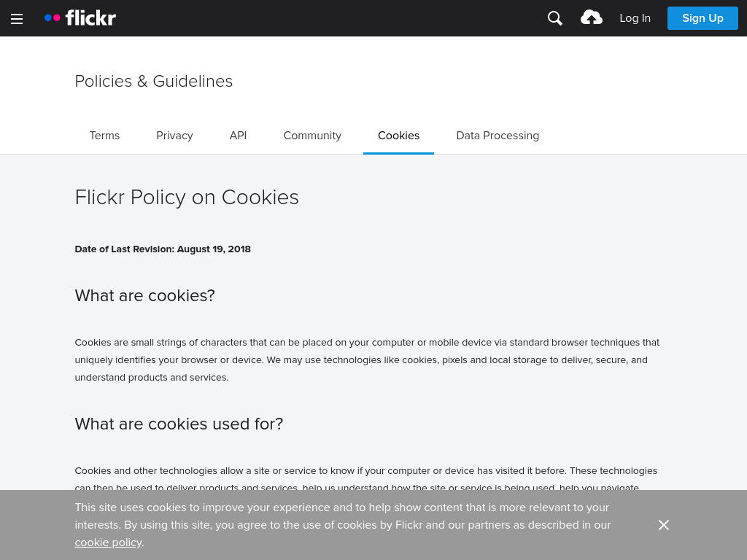This screenshot has width=747, height=560.
Task: Dismiss the cookie banner with X
Action: pos(664,525)
